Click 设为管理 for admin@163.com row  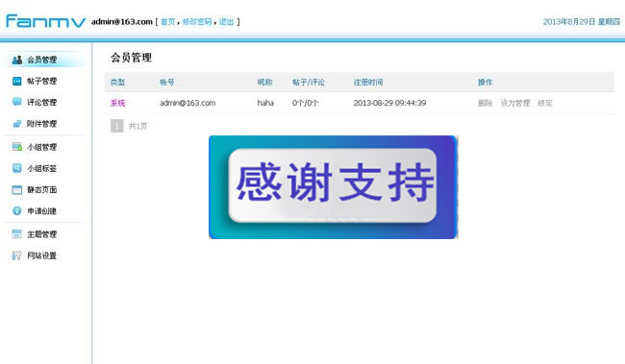pyautogui.click(x=515, y=103)
